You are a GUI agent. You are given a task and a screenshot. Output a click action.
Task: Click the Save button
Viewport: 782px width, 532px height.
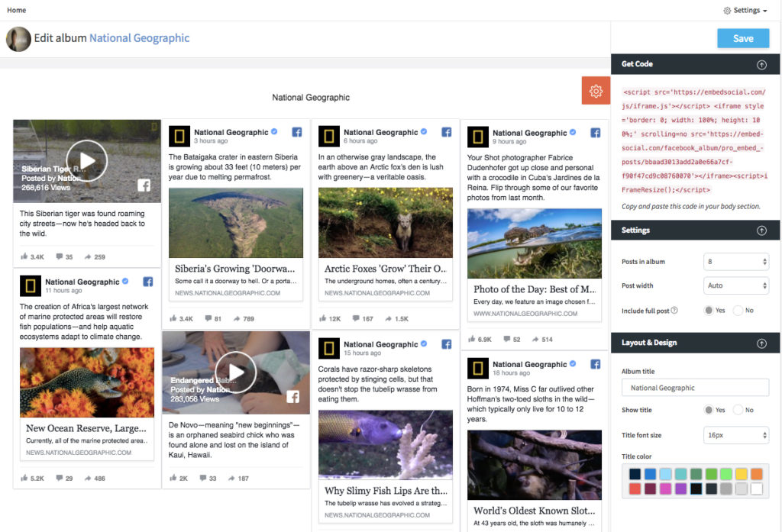pyautogui.click(x=742, y=37)
